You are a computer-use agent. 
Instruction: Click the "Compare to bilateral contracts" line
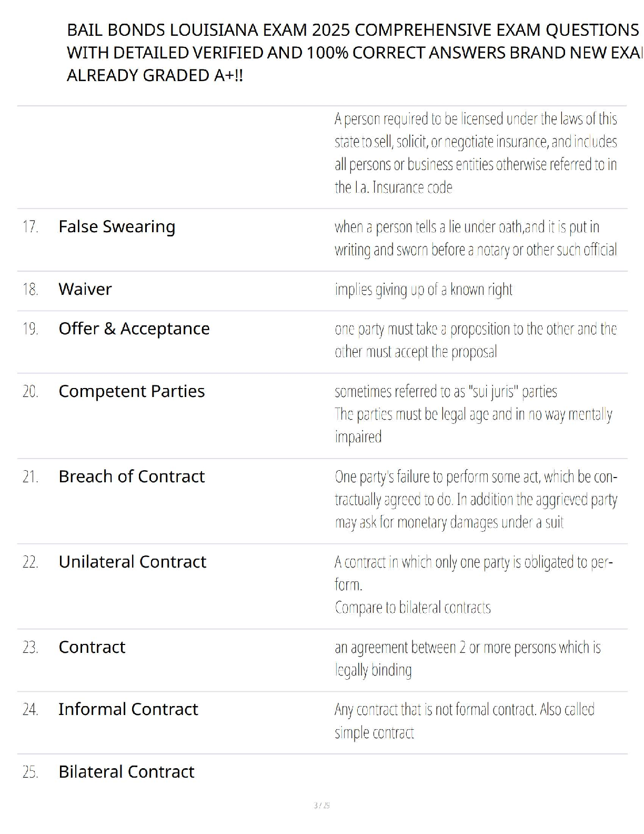click(x=412, y=608)
